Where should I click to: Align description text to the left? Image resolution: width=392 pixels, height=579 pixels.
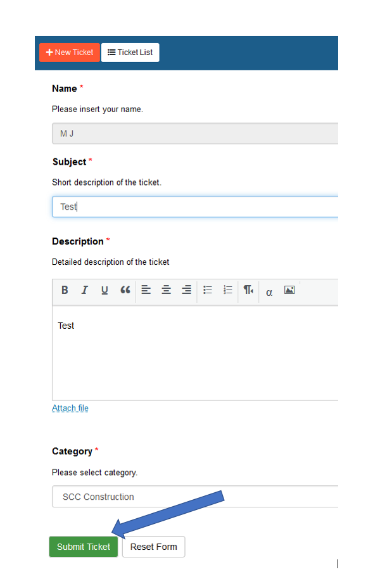point(146,290)
